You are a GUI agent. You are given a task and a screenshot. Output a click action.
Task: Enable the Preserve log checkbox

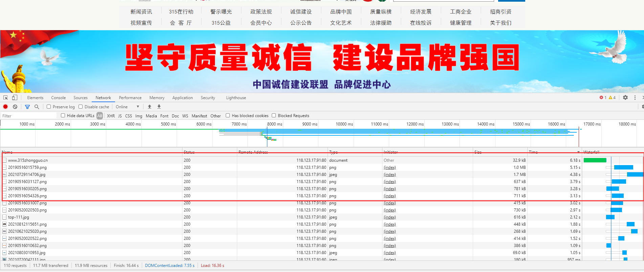point(49,107)
